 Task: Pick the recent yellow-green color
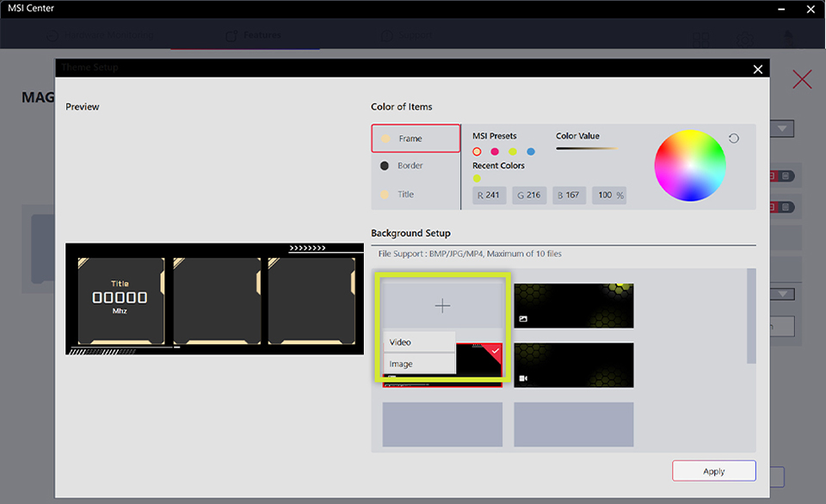coord(477,179)
